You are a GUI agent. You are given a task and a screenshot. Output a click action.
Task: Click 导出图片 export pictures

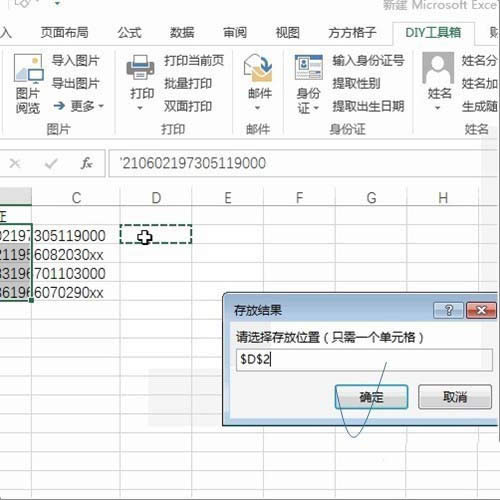point(76,83)
